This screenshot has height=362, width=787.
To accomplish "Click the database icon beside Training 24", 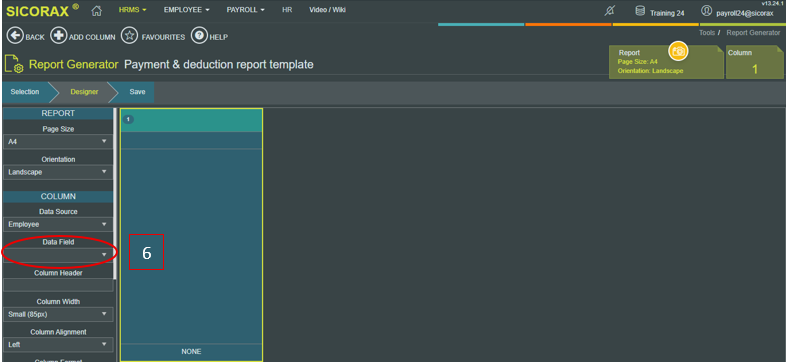I will (640, 11).
